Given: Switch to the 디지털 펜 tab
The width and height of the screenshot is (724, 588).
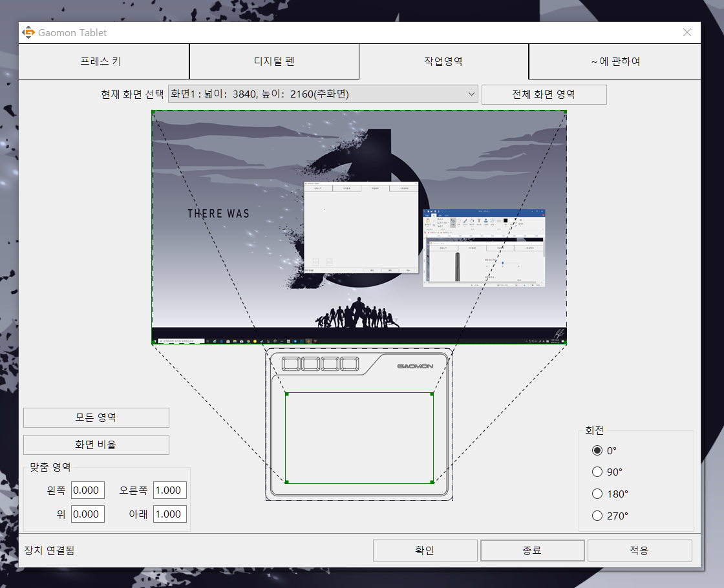Looking at the screenshot, I should (x=274, y=61).
